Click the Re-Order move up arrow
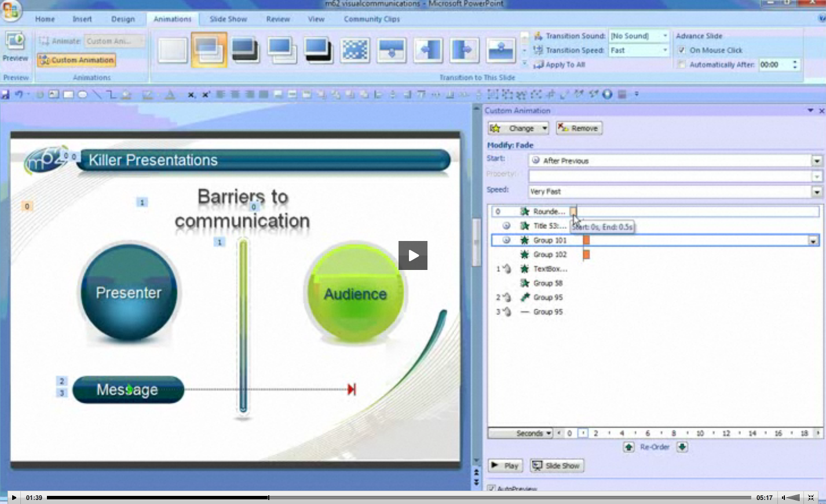 tap(628, 447)
